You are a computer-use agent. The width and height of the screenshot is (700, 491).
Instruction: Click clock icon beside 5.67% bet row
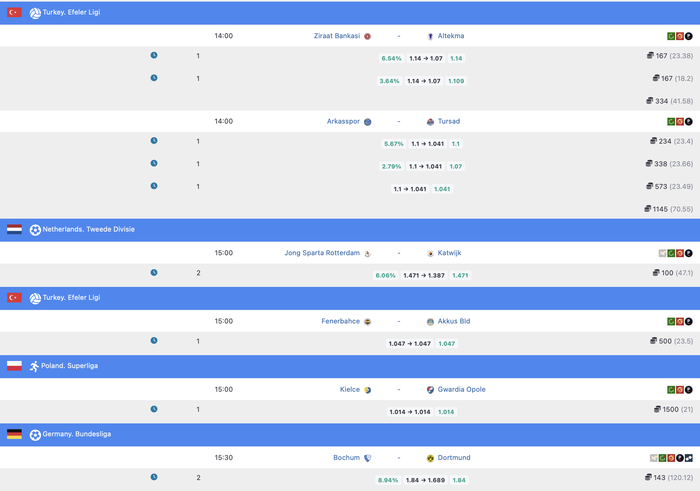[154, 141]
